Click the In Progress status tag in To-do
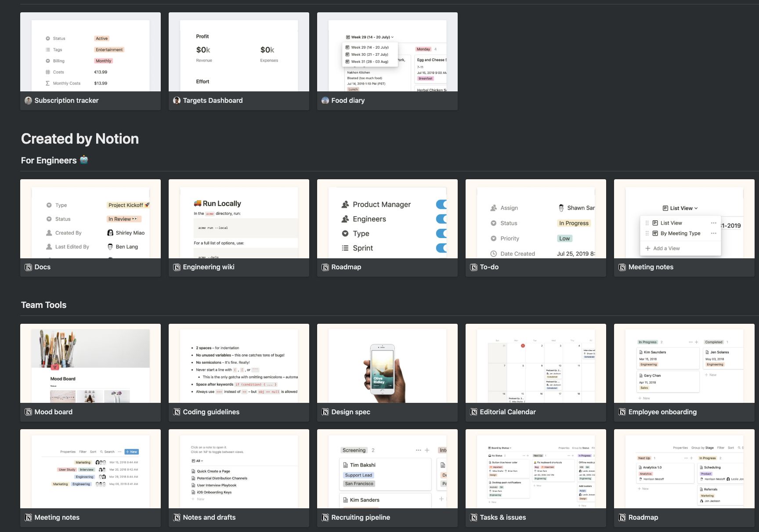The width and height of the screenshot is (759, 532). [574, 223]
